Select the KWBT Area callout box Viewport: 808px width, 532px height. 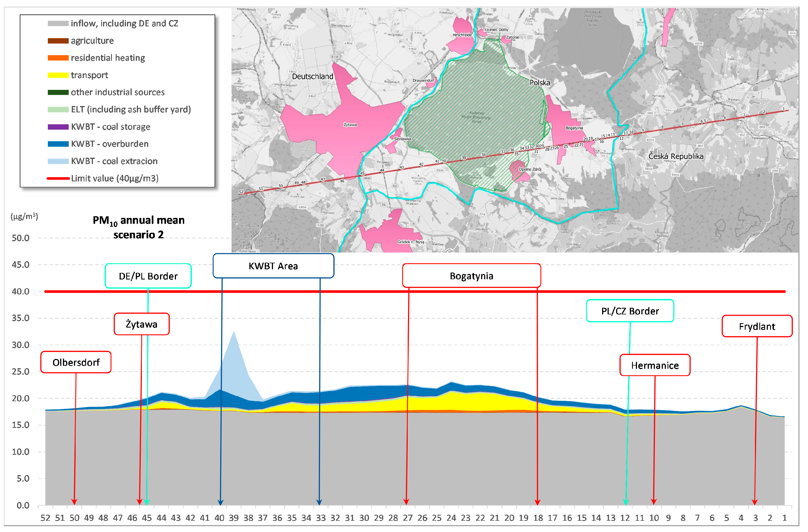(273, 266)
